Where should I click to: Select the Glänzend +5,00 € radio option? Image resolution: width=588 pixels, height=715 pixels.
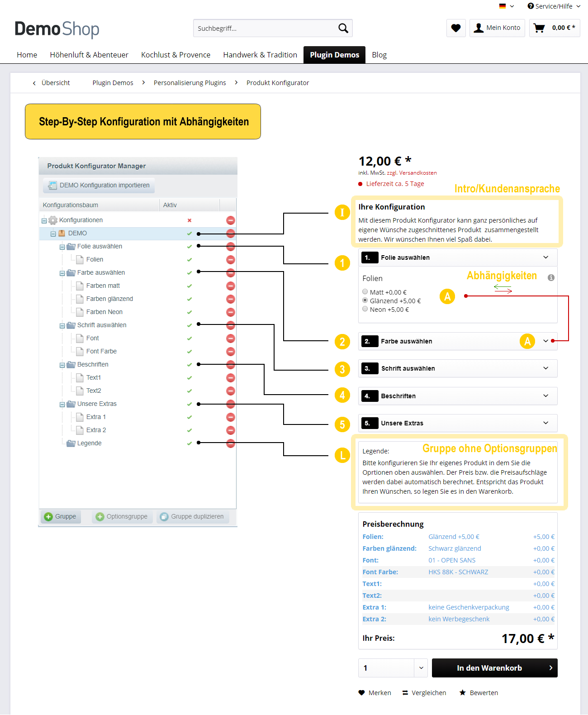coord(365,300)
